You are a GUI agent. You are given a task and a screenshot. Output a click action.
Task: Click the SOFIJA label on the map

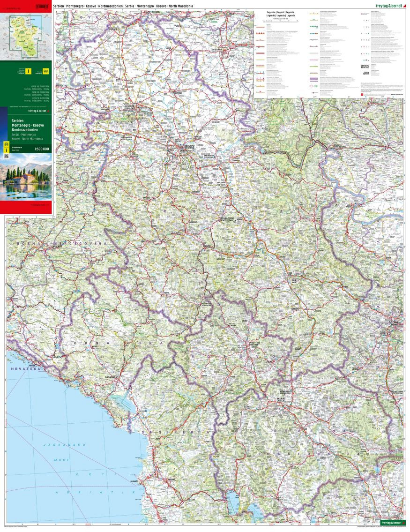point(393,323)
